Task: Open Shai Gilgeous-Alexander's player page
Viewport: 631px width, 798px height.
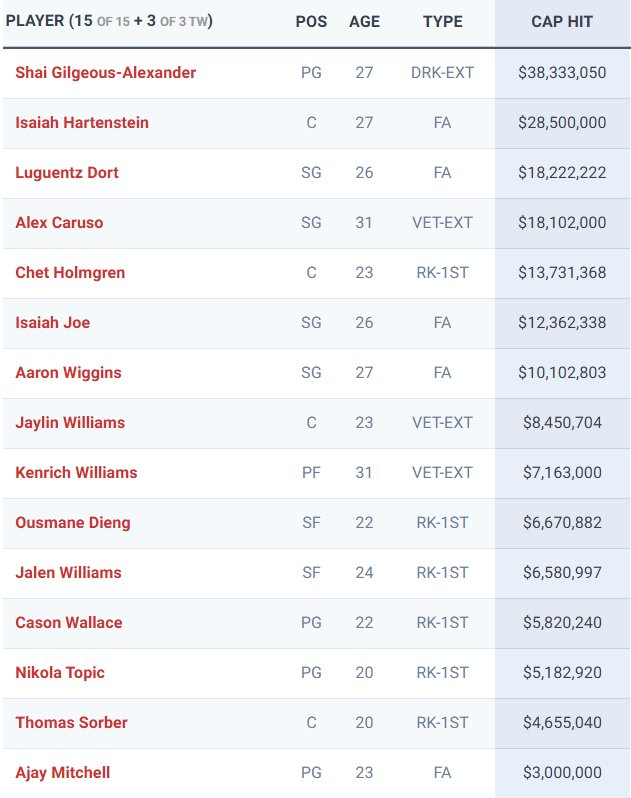Action: tap(105, 73)
